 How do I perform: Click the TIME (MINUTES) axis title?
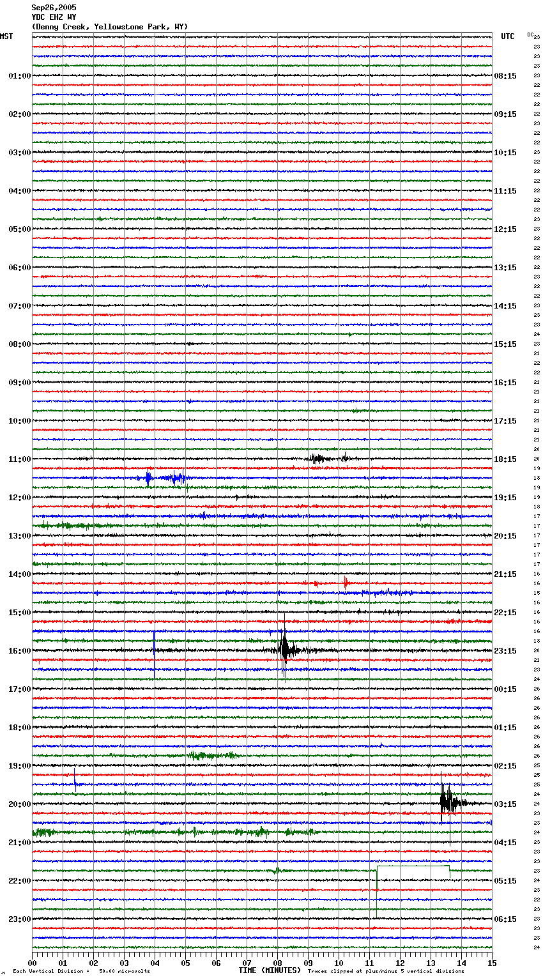[x=270, y=970]
